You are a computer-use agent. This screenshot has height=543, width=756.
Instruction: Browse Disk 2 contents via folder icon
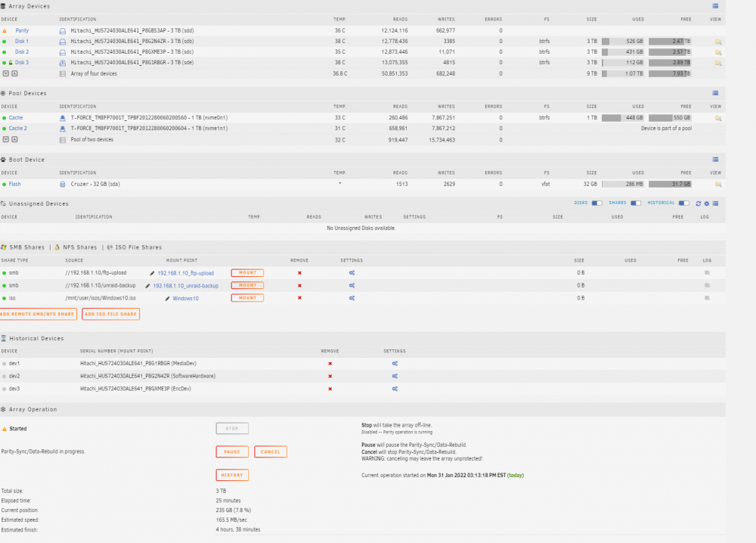(x=718, y=53)
